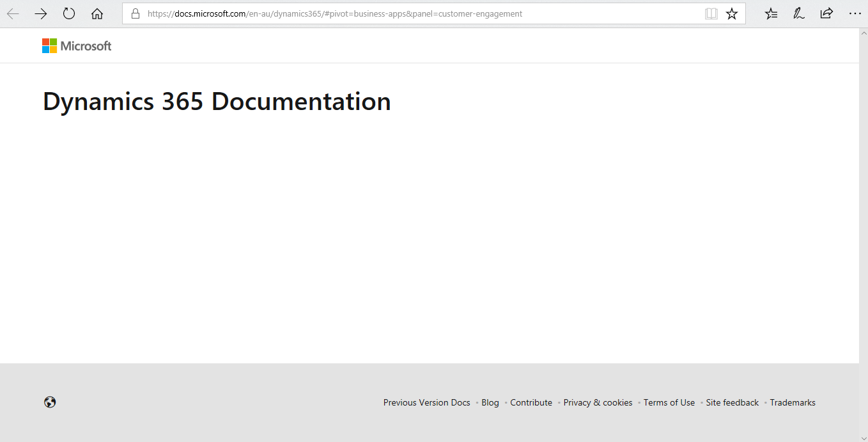Click the padlock site security icon
The width and height of the screenshot is (868, 442).
(135, 13)
